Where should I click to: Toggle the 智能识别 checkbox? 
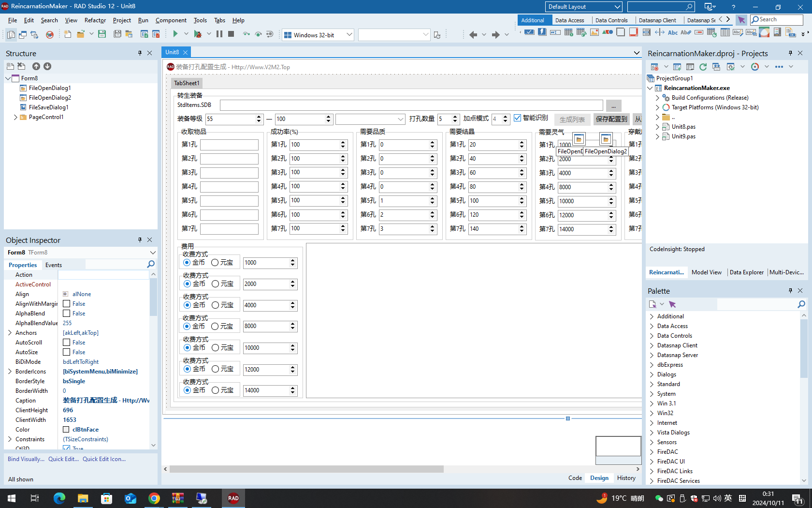(518, 118)
